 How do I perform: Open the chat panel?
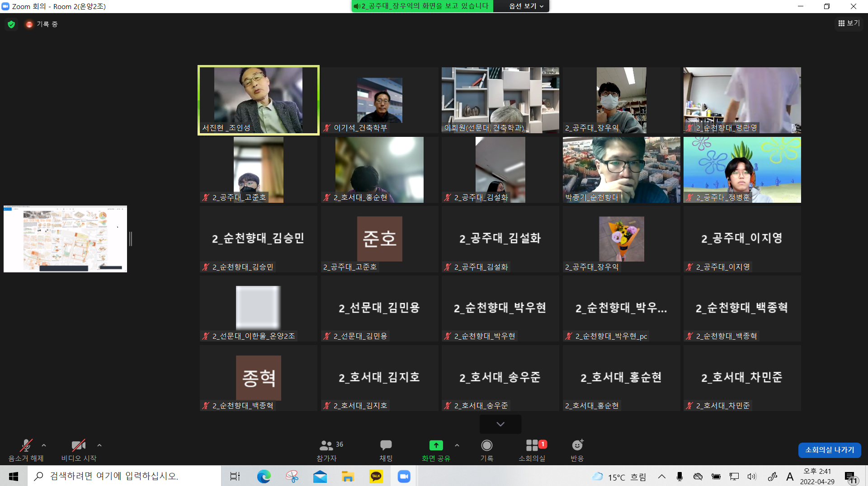386,446
